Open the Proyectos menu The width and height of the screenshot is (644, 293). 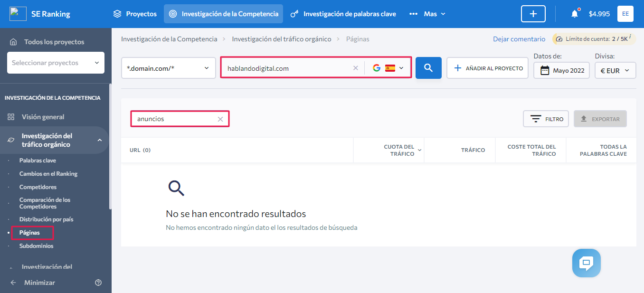[x=135, y=14]
